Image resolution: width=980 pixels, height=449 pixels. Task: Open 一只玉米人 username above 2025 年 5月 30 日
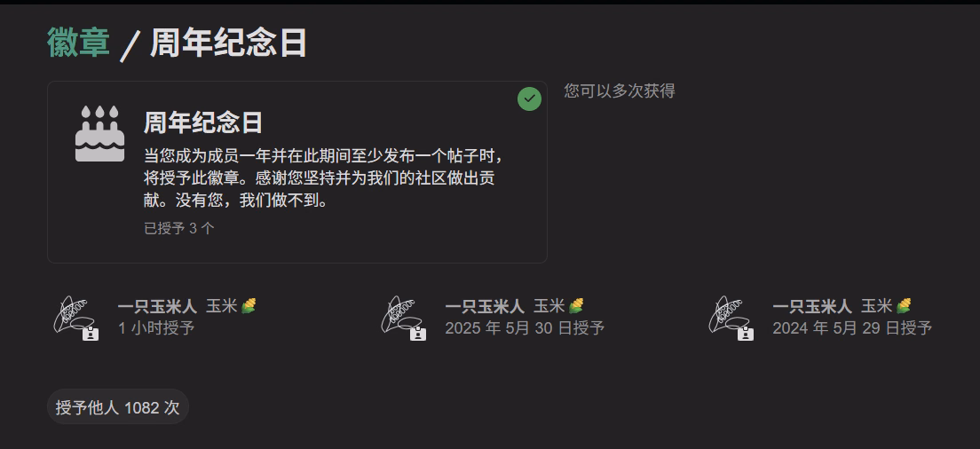485,306
